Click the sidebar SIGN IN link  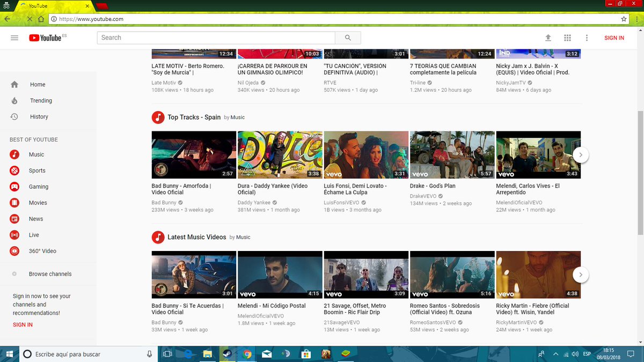pos(23,324)
